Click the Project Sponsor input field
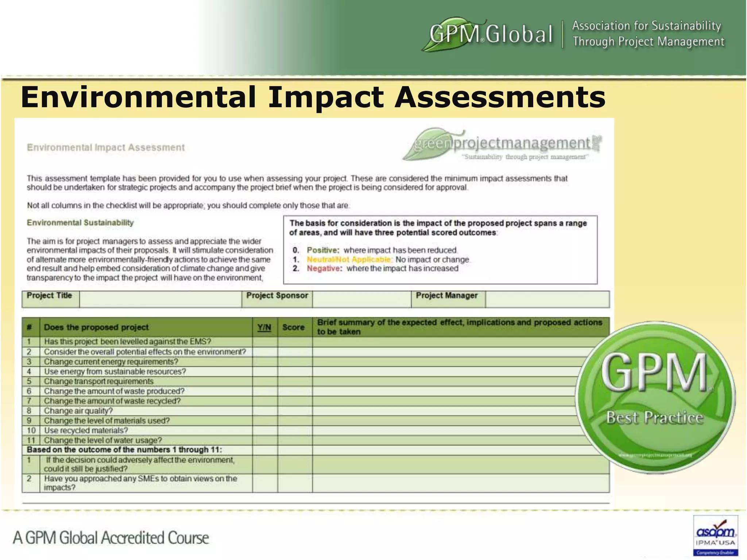This screenshot has height=560, width=747. coord(362,299)
